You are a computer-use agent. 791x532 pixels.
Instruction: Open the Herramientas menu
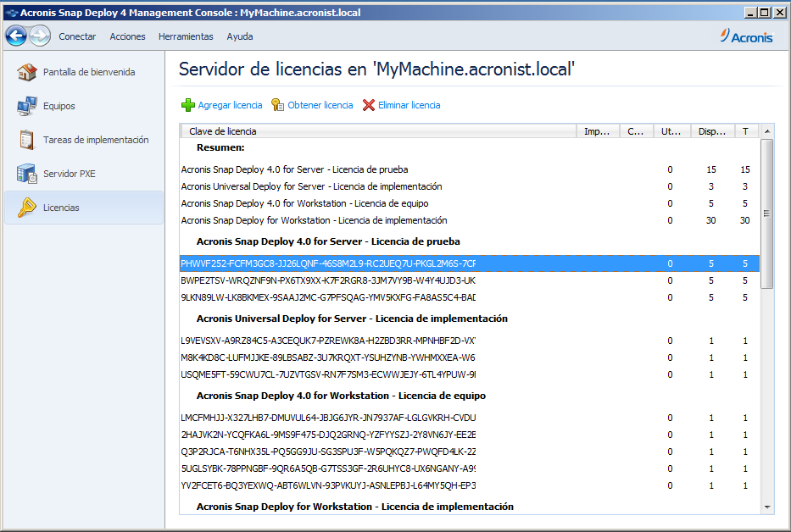(x=186, y=36)
